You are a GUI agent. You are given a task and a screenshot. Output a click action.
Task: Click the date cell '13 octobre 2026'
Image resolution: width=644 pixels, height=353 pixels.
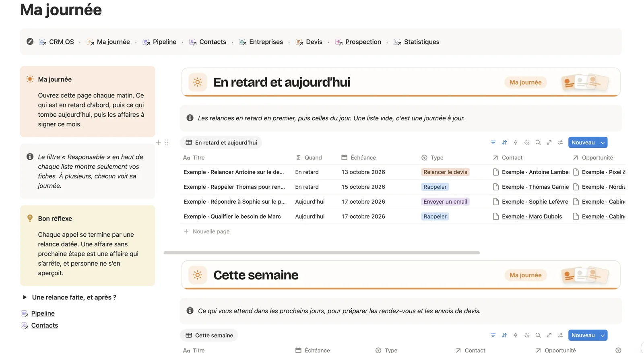363,172
